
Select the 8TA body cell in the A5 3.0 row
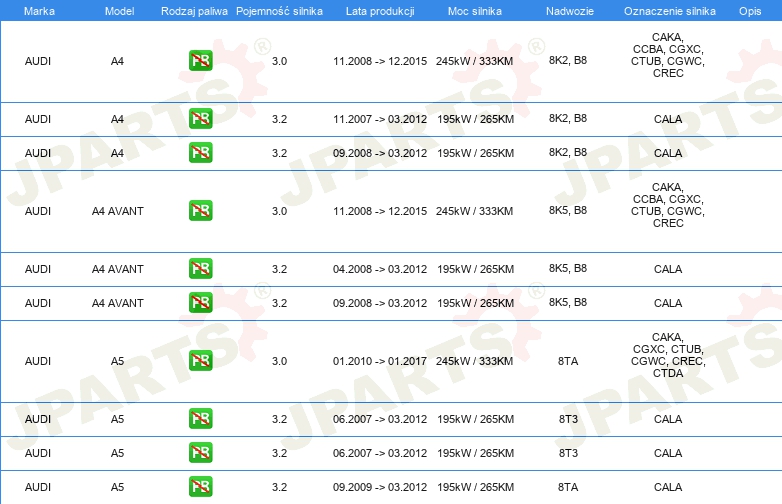coord(568,361)
